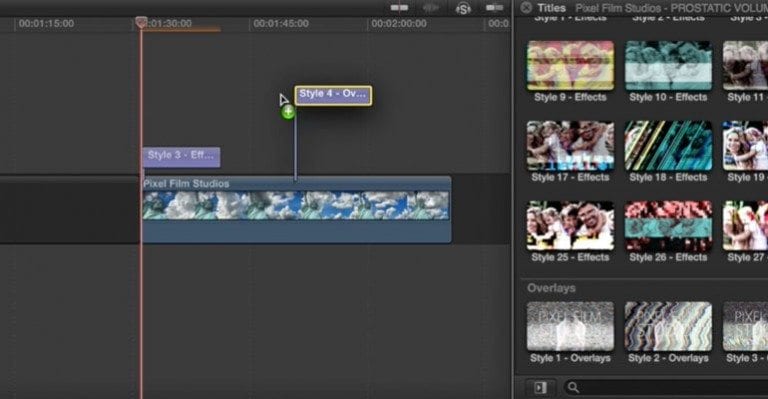Select the Style 1 - Overlays thumbnail

coord(570,326)
